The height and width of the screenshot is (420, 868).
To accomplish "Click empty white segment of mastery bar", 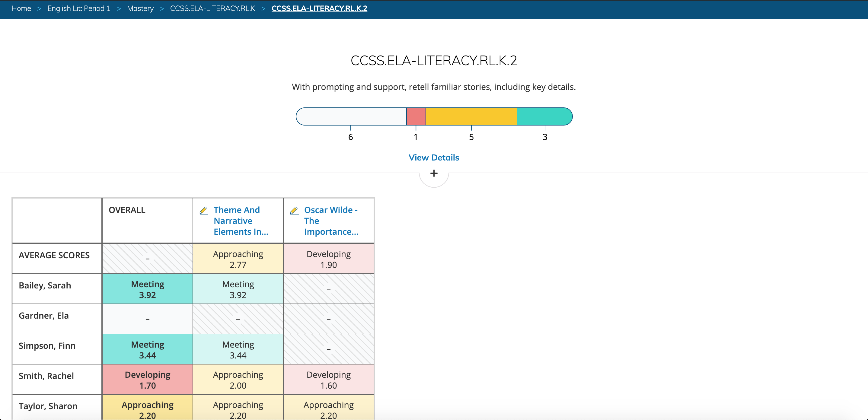I will tap(351, 116).
